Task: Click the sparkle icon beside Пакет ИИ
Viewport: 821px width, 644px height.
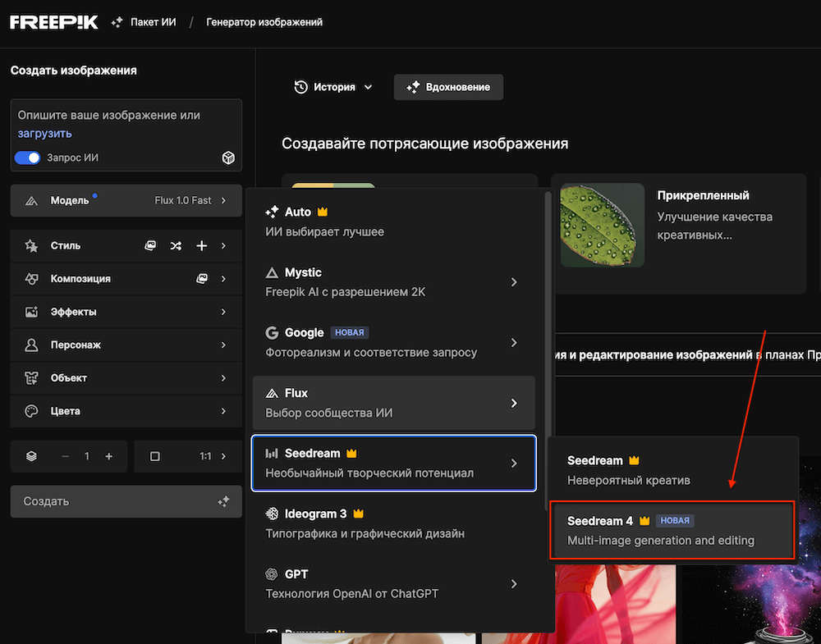Action: [x=117, y=22]
